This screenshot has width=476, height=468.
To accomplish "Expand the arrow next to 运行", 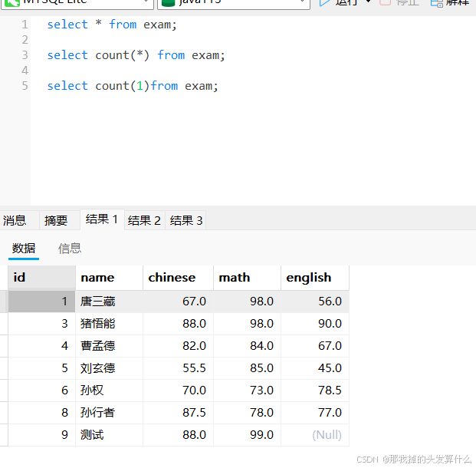I will coord(368,2).
